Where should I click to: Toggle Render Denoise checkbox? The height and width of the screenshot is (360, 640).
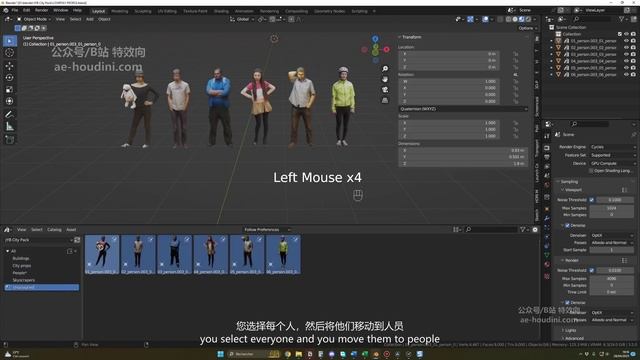567,302
